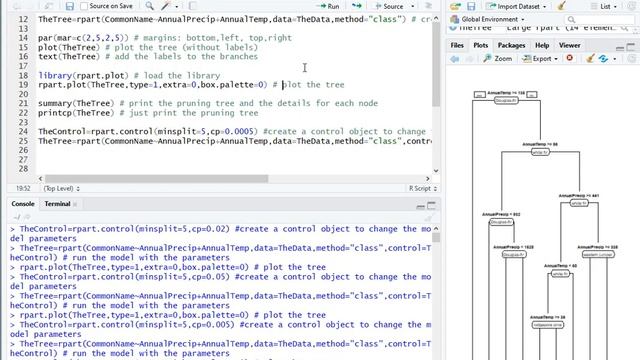This screenshot has width=640, height=360.
Task: Click line 19 rpart.plot code
Action: (x=191, y=85)
